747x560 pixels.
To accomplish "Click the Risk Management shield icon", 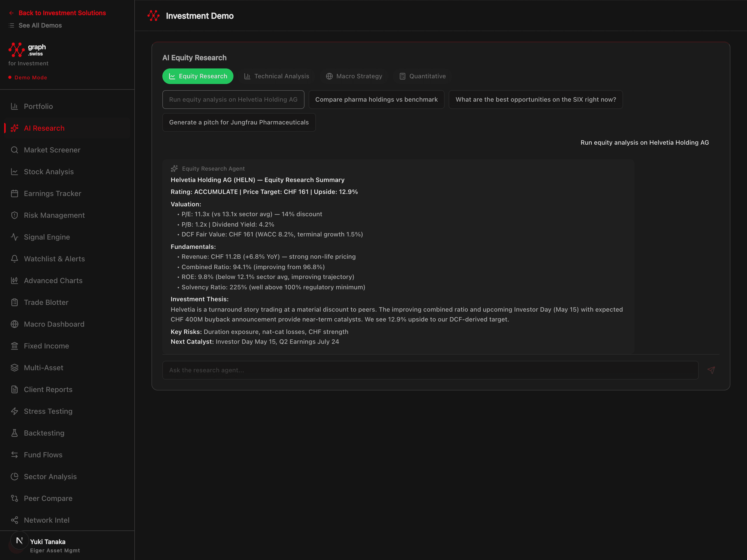I will (x=14, y=215).
